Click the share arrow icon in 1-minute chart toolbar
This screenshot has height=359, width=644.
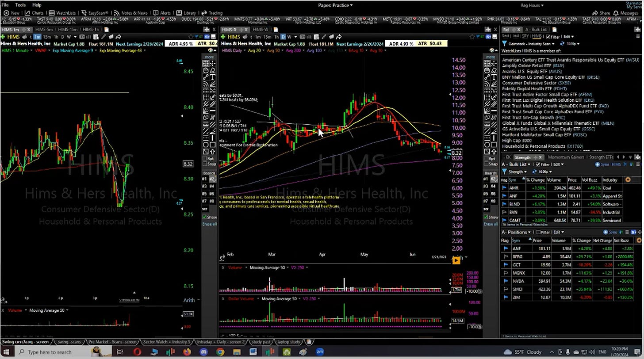[118, 37]
